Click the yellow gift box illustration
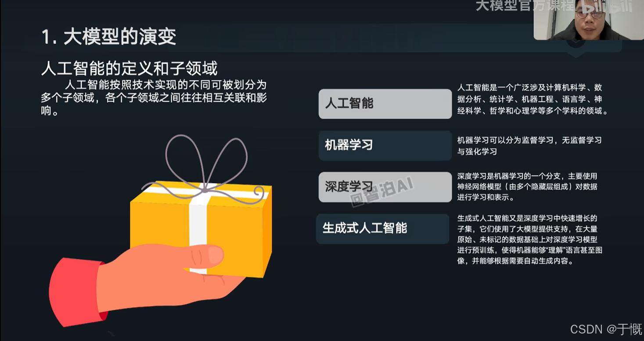Image resolution: width=644 pixels, height=341 pixels. [201, 229]
